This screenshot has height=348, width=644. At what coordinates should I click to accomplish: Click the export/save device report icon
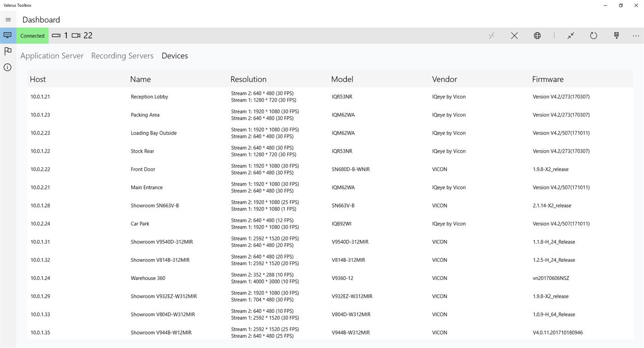(616, 35)
